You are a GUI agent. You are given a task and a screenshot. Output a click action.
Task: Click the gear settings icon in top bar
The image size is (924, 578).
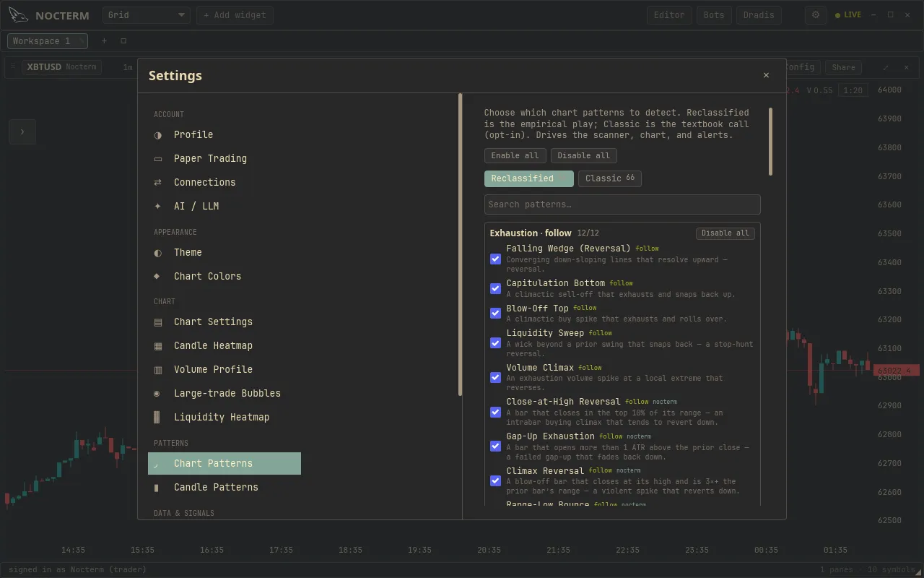click(x=816, y=14)
